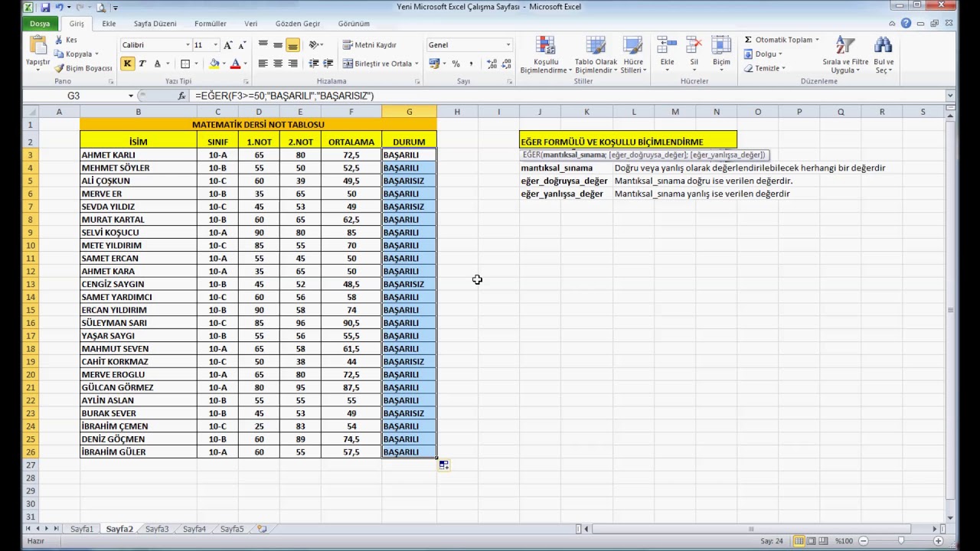This screenshot has height=551, width=980.
Task: Toggle middle vertical alignment
Action: pos(277,45)
